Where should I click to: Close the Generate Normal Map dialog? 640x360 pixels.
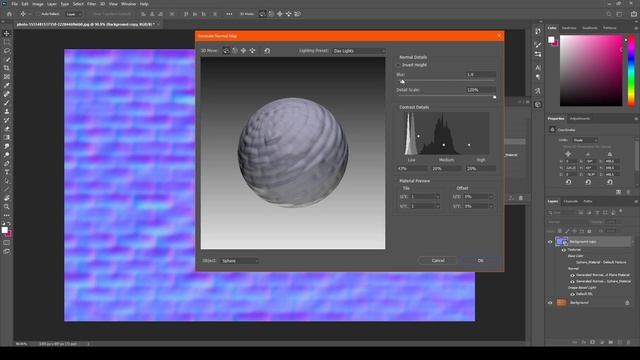click(499, 36)
